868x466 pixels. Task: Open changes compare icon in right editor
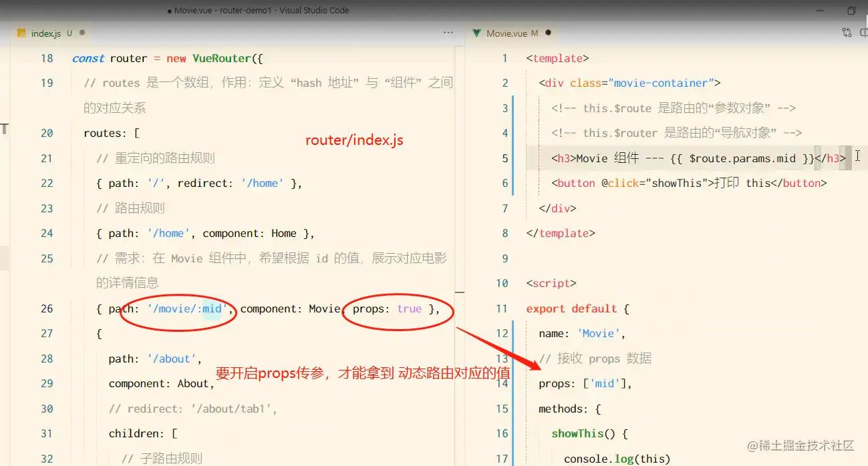tap(847, 32)
